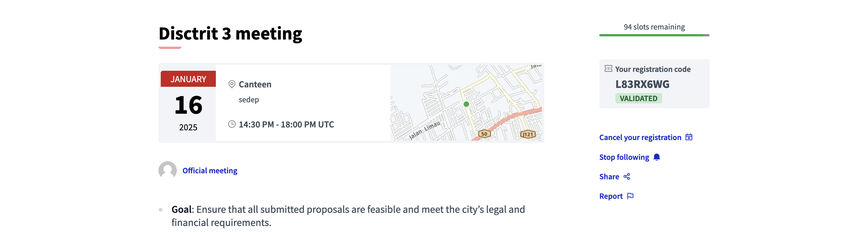Click the VALIDATED status badge
868x232 pixels.
(x=639, y=98)
